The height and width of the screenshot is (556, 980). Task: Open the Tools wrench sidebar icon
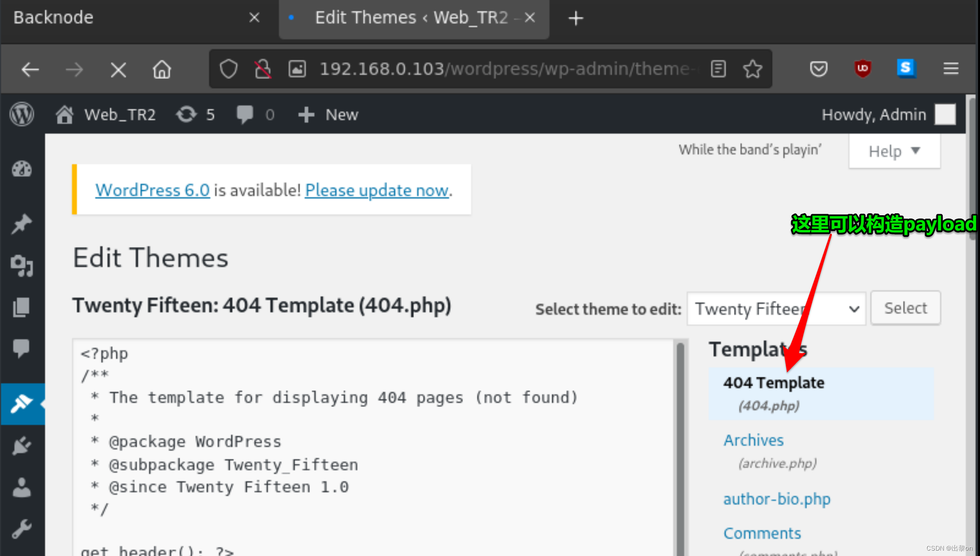tap(22, 529)
